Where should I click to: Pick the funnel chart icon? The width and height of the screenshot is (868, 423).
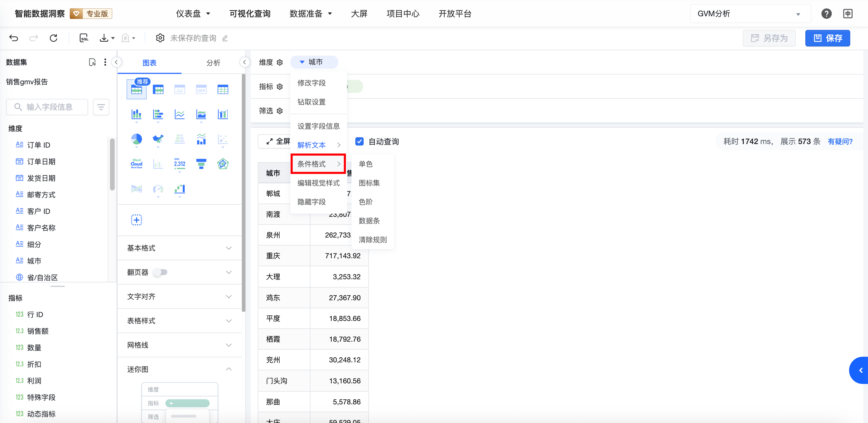click(201, 164)
